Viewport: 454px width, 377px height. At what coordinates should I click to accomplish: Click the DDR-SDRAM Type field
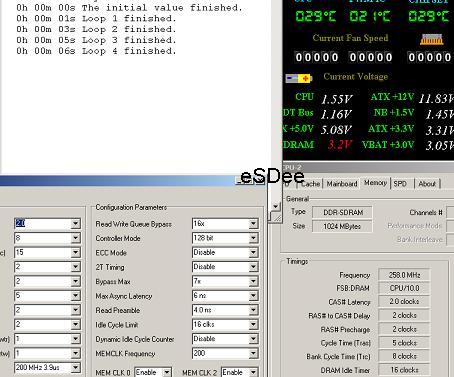tap(342, 212)
